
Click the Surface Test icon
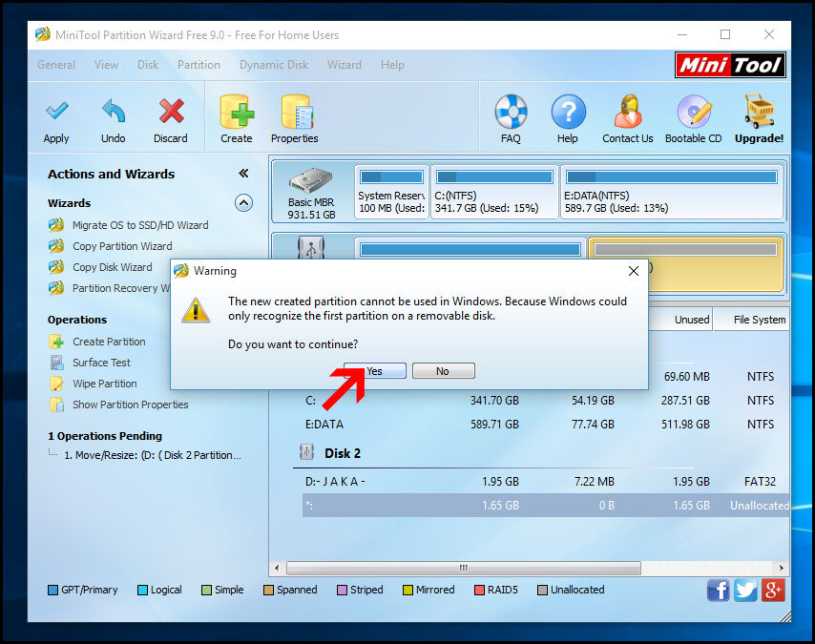click(x=56, y=363)
